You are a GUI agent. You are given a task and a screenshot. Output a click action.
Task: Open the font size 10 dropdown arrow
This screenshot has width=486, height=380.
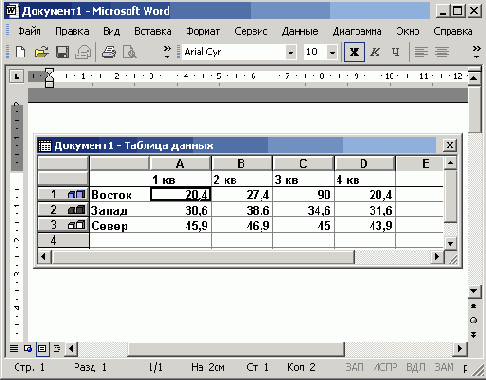click(x=332, y=52)
